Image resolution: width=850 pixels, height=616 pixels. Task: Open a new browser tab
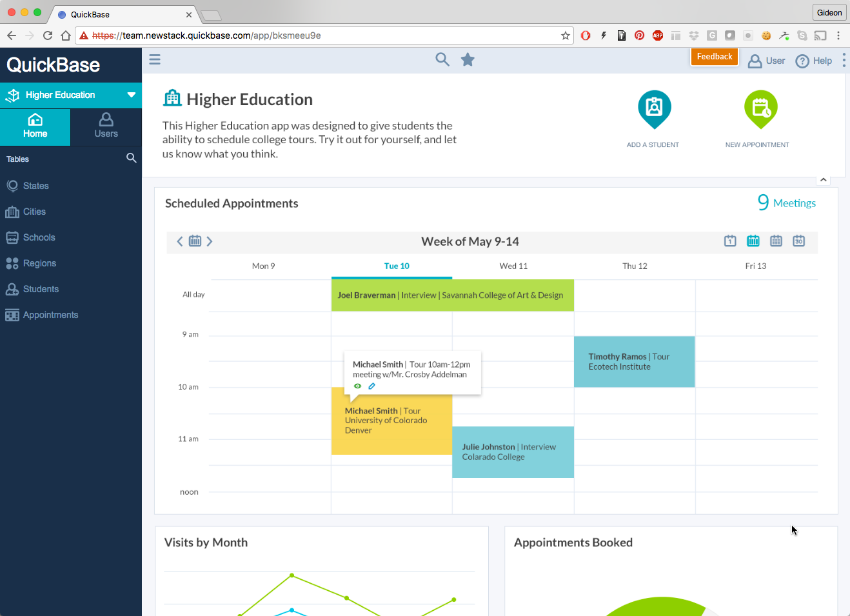211,15
